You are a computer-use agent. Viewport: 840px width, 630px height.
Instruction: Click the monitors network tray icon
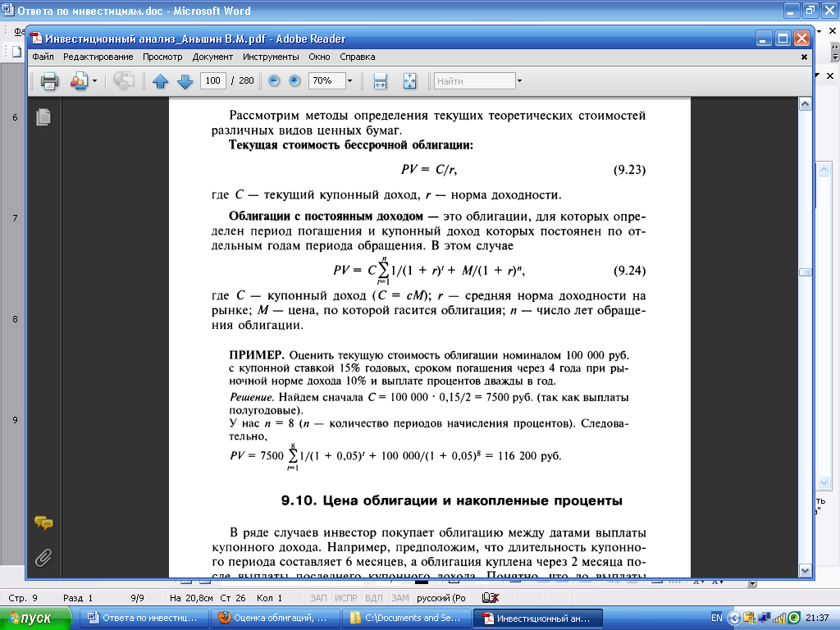(765, 619)
